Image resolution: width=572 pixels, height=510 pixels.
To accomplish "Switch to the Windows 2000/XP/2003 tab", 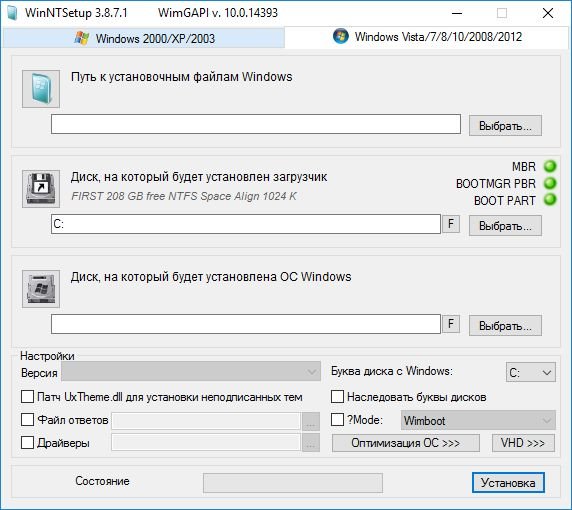I will click(x=144, y=38).
